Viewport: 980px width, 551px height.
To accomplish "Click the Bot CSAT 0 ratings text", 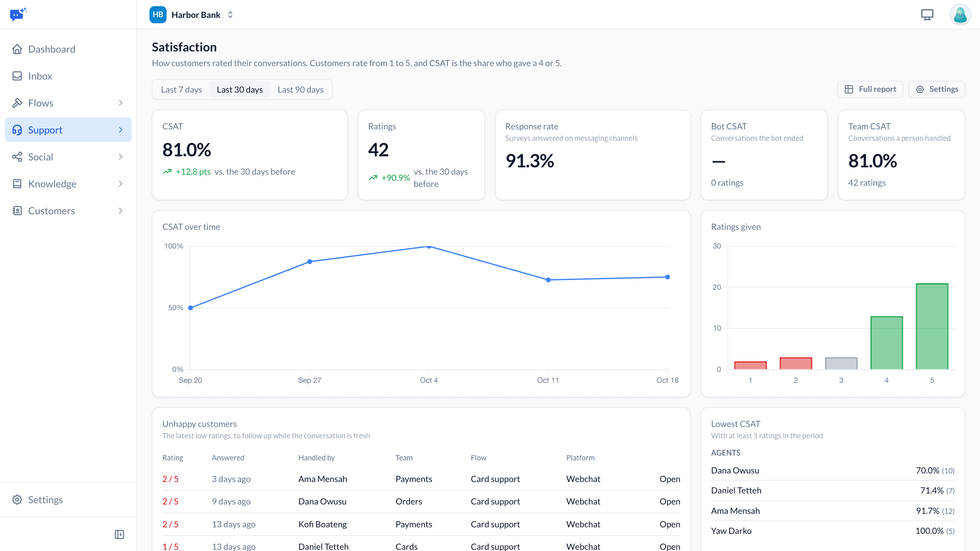I will 727,183.
